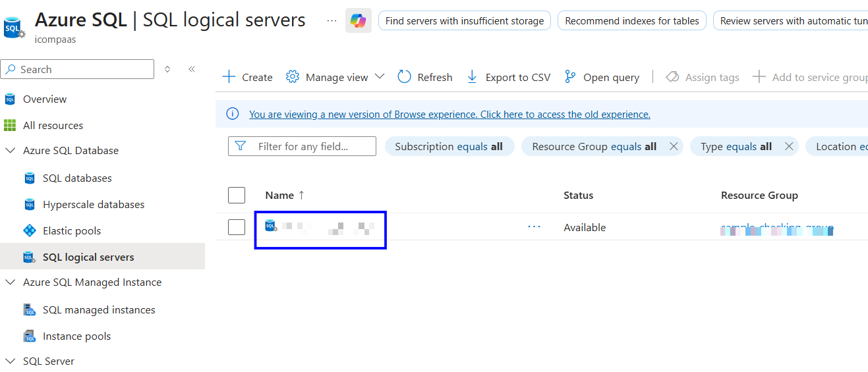Remove the Resource Group filter with X

click(x=674, y=146)
